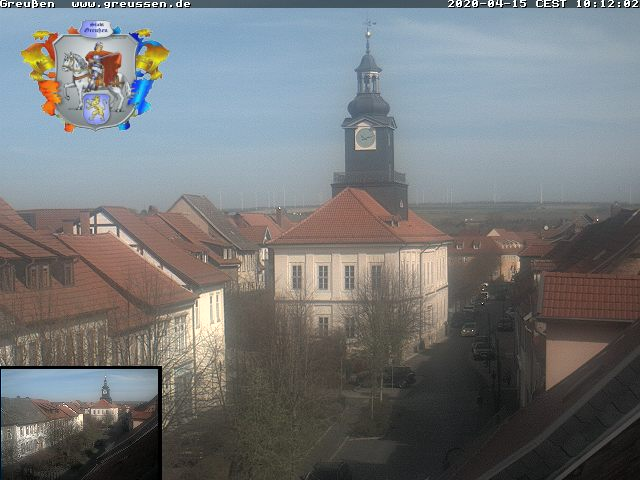
Task: Click the clock face on the tower
Action: [365, 138]
